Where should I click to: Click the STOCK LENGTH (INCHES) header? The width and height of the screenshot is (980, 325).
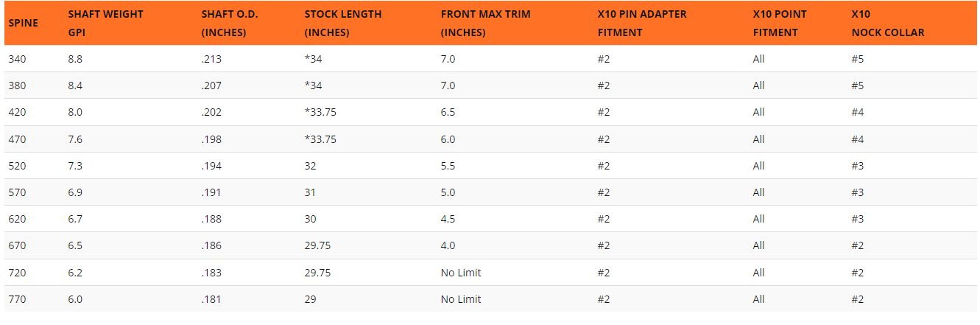342,23
